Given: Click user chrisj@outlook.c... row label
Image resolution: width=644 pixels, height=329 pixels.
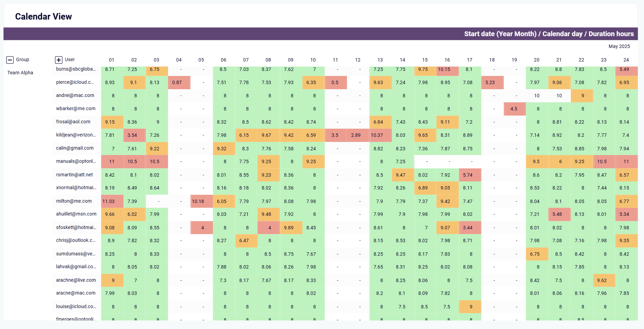Looking at the screenshot, I should point(76,240).
